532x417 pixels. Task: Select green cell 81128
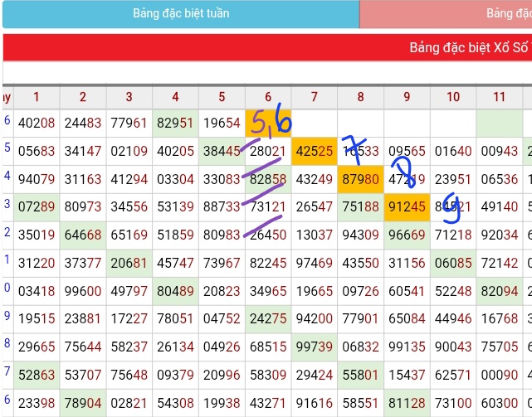tap(407, 403)
